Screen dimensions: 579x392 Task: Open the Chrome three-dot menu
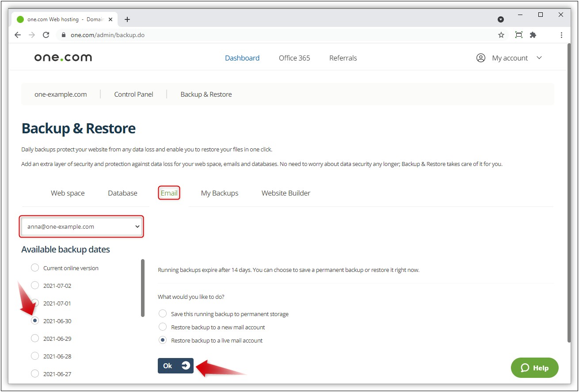tap(561, 35)
